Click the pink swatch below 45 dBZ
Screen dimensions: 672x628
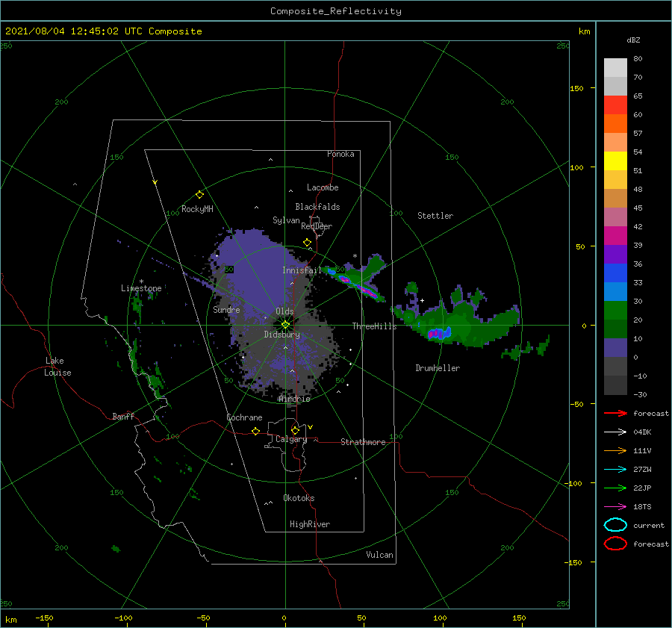pyautogui.click(x=615, y=217)
